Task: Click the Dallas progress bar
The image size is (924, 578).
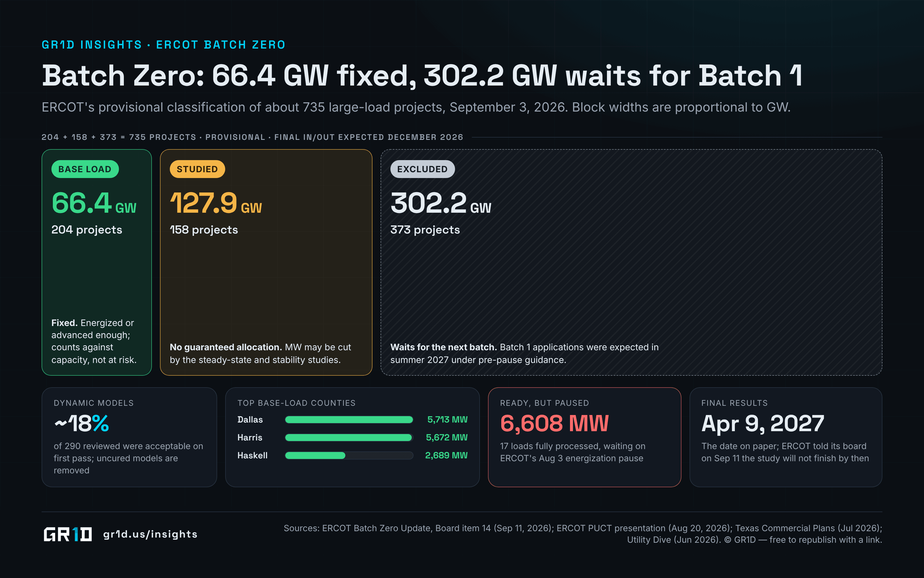Action: click(349, 420)
